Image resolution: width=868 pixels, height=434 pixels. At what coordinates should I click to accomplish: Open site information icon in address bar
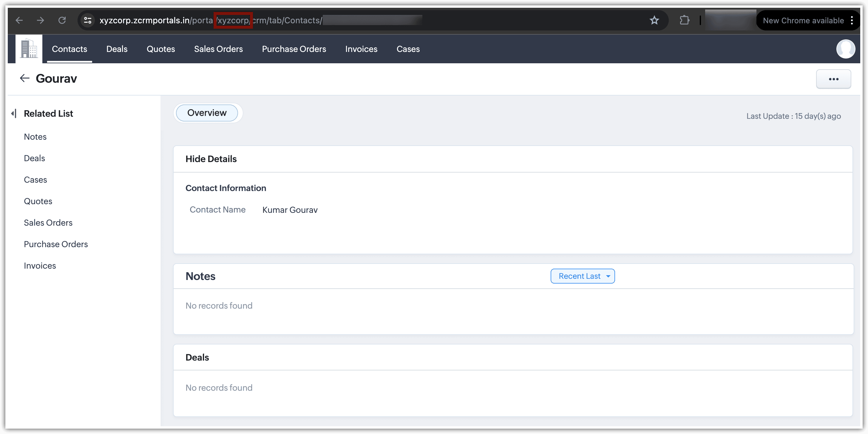click(88, 20)
